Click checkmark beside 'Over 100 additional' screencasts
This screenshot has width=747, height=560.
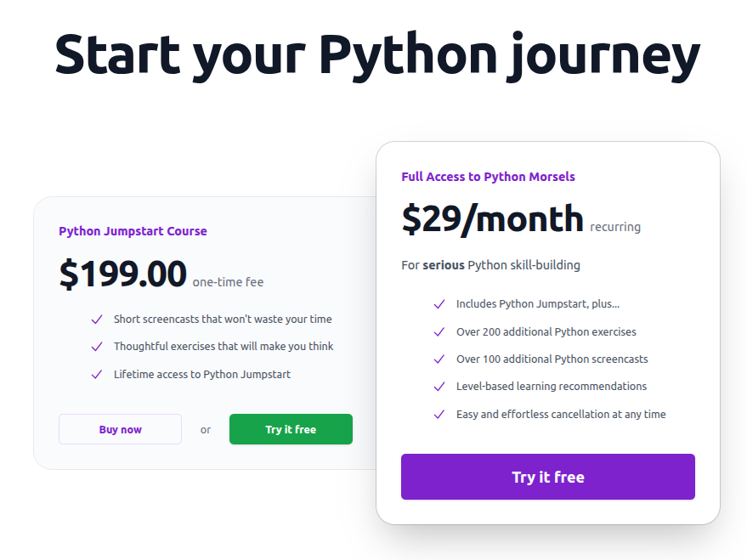pos(439,359)
